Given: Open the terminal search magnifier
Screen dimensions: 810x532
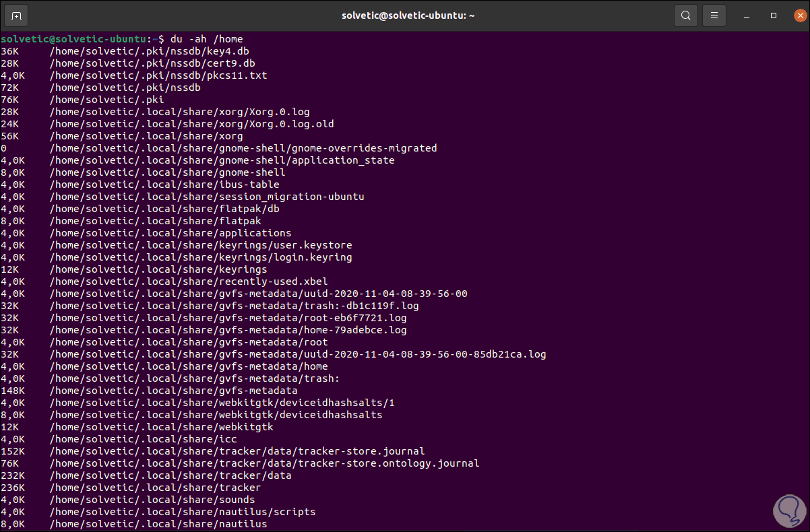Looking at the screenshot, I should 685,15.
